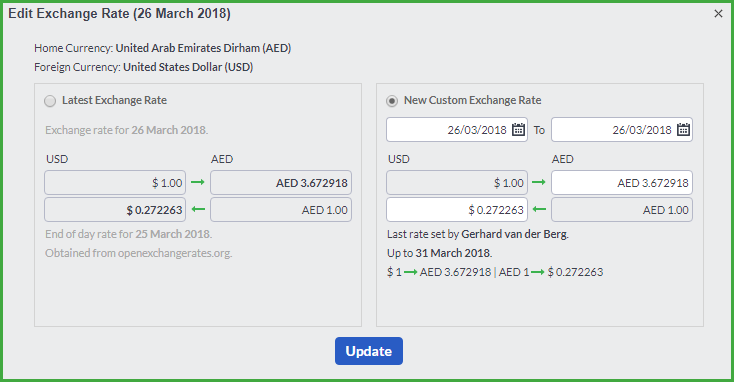Select the Latest Exchange Rate radio button
The image size is (734, 382).
(x=50, y=101)
